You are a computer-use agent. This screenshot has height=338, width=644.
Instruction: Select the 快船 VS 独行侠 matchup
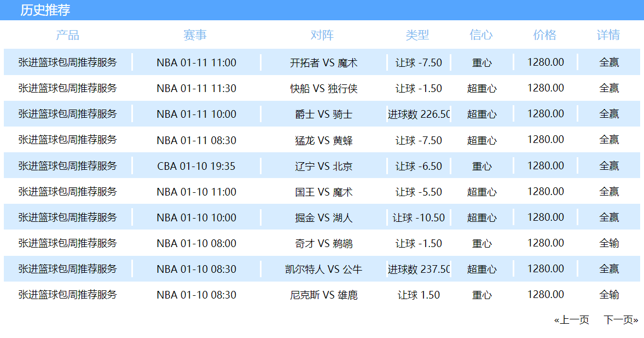(x=324, y=88)
